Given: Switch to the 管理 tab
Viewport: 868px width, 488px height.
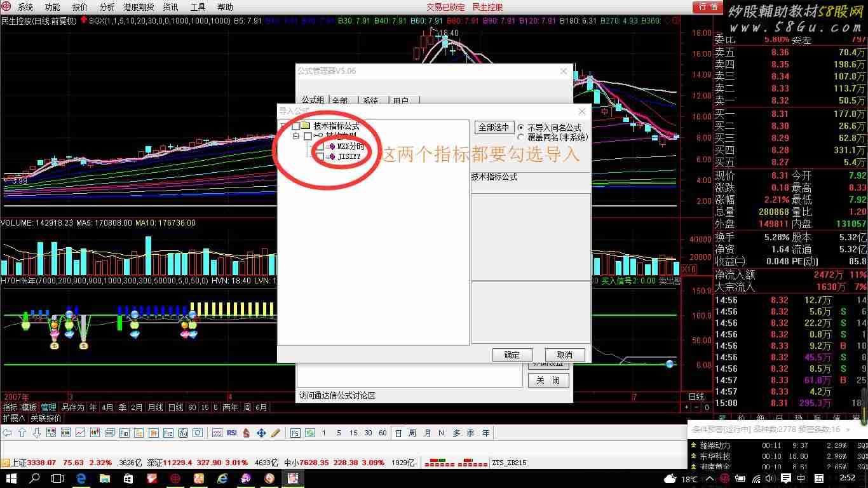Looking at the screenshot, I should click(x=47, y=407).
